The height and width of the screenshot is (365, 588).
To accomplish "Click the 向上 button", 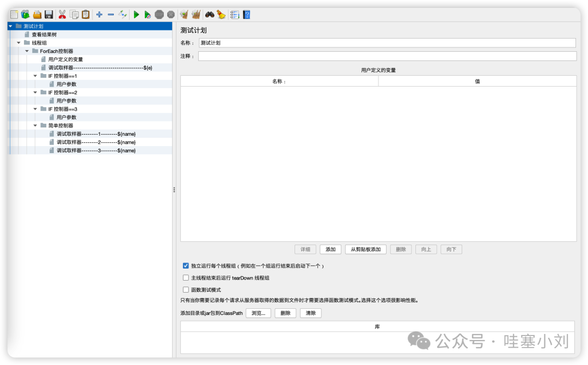I will (x=426, y=250).
